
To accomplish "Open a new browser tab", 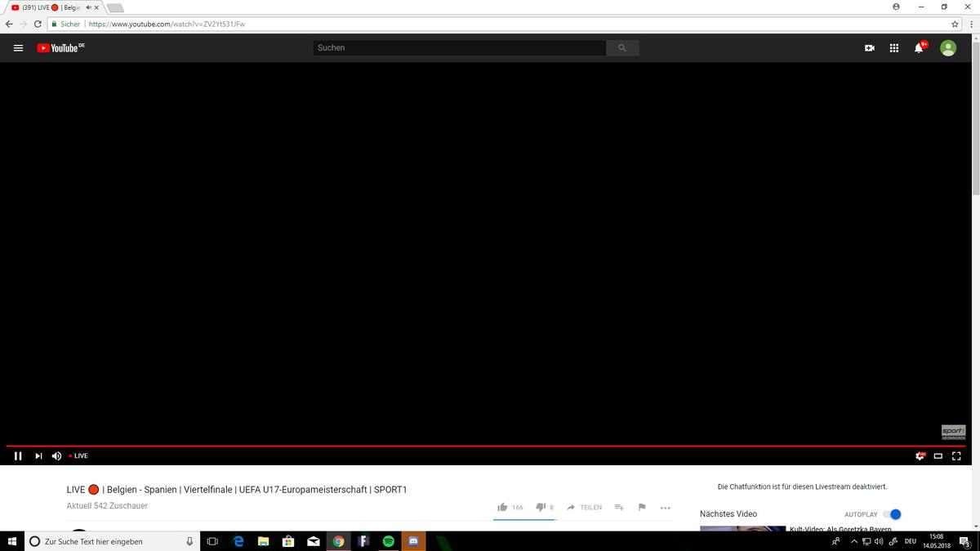I will [115, 8].
